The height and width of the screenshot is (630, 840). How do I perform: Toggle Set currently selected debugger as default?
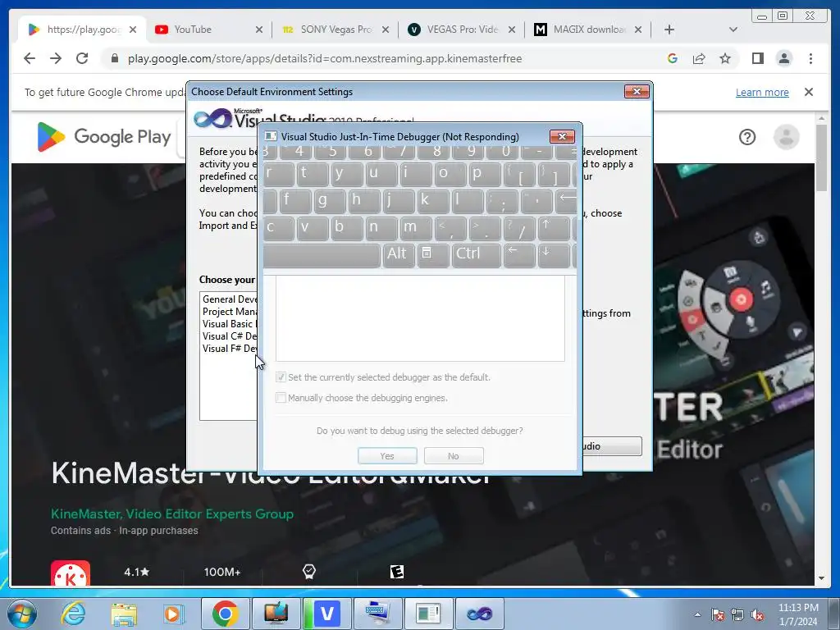click(x=281, y=377)
